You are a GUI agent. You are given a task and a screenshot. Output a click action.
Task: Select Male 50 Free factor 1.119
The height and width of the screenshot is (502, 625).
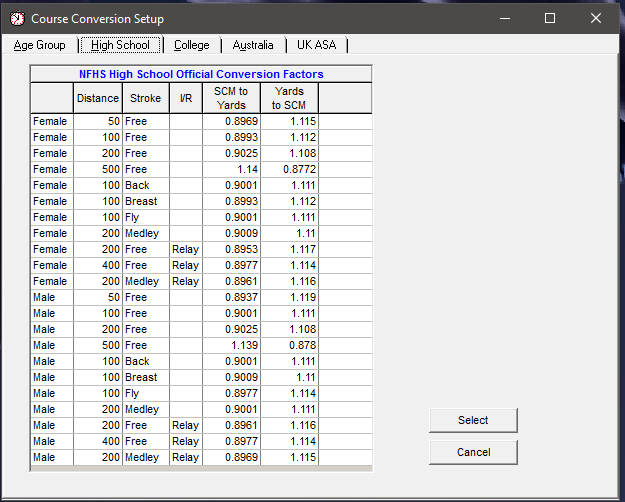click(x=289, y=297)
